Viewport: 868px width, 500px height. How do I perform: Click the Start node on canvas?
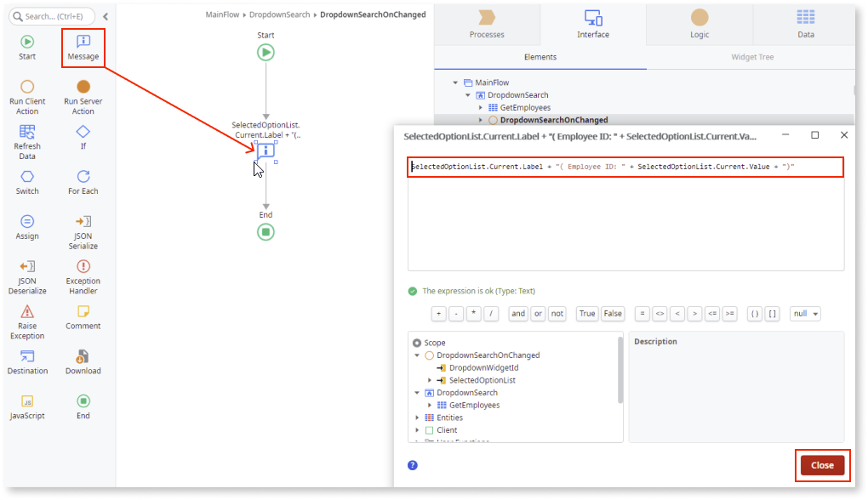266,52
